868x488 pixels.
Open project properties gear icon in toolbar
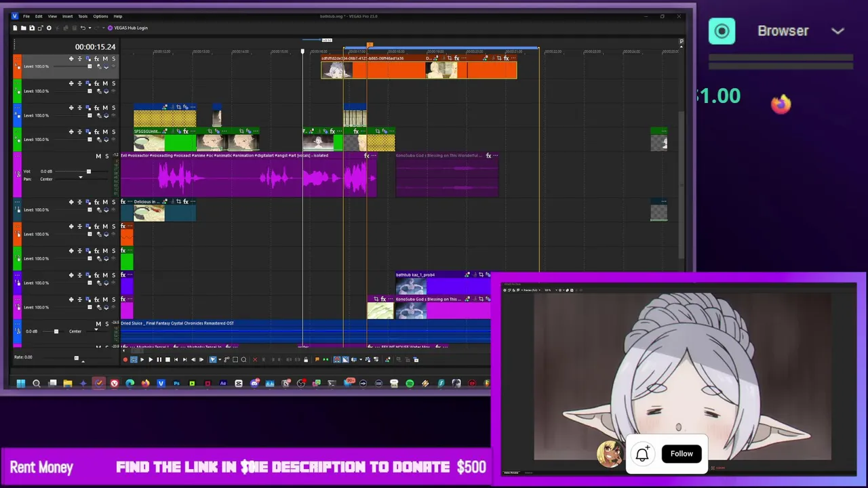49,28
